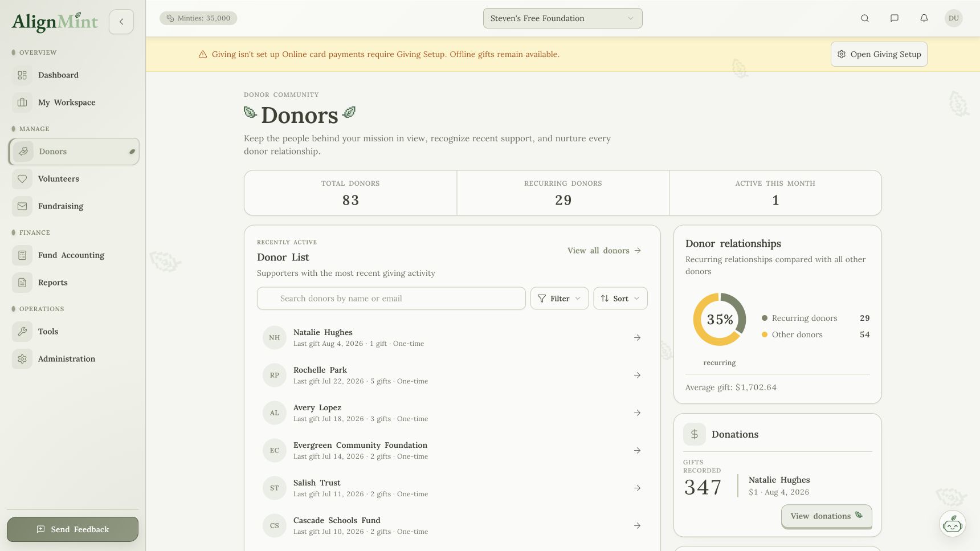Expand the Sort dropdown
Image resolution: width=980 pixels, height=551 pixels.
tap(620, 299)
